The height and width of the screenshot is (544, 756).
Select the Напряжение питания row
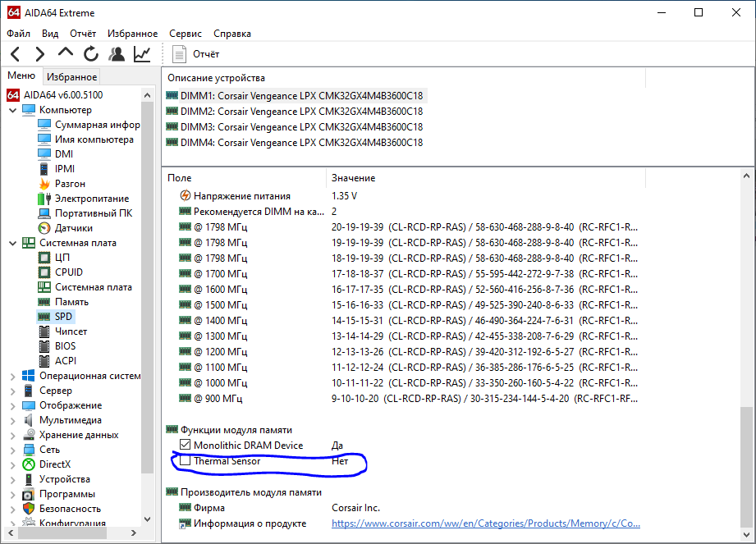click(405, 195)
